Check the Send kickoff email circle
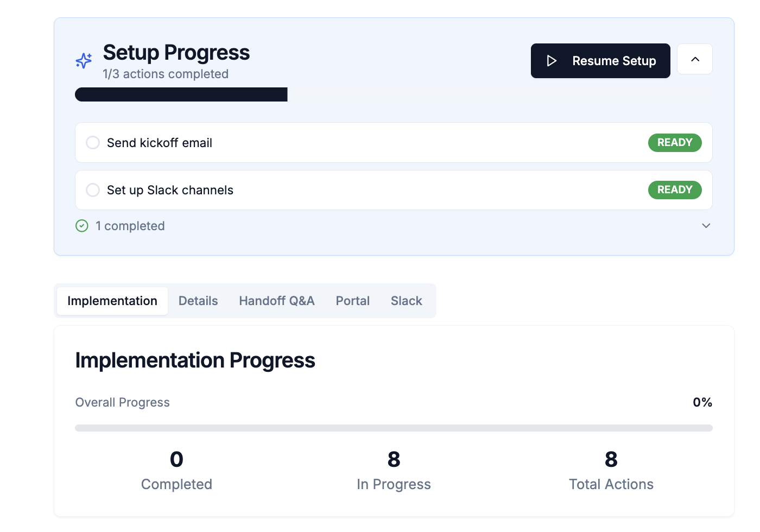The image size is (760, 532). [x=93, y=143]
